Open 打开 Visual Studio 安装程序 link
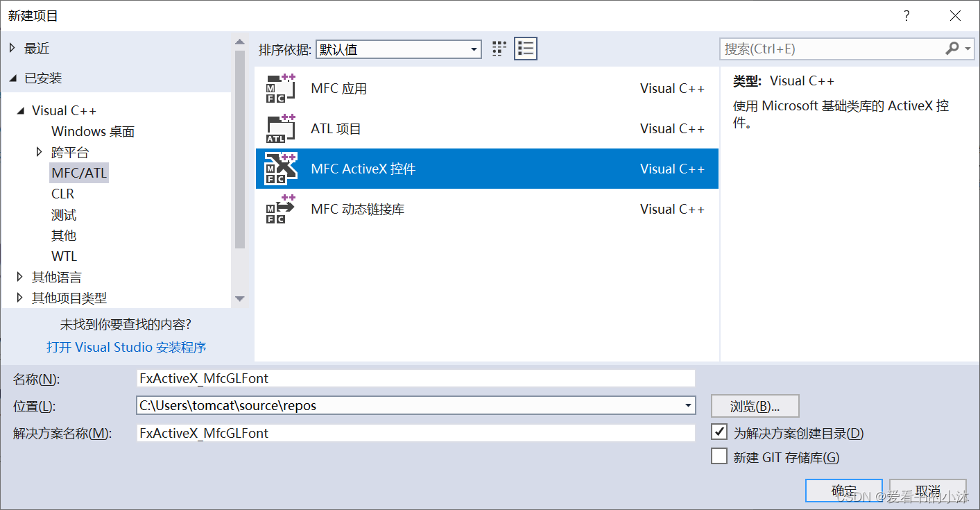980x510 pixels. pos(126,347)
